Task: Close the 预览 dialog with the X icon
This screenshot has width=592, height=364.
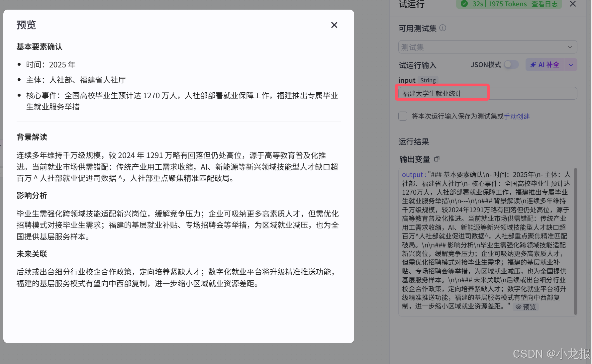Action: tap(334, 25)
